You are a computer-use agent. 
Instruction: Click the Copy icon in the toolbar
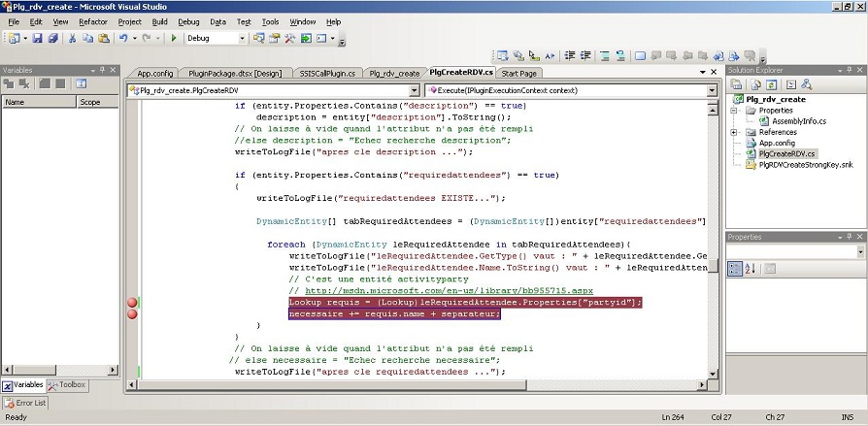click(88, 39)
